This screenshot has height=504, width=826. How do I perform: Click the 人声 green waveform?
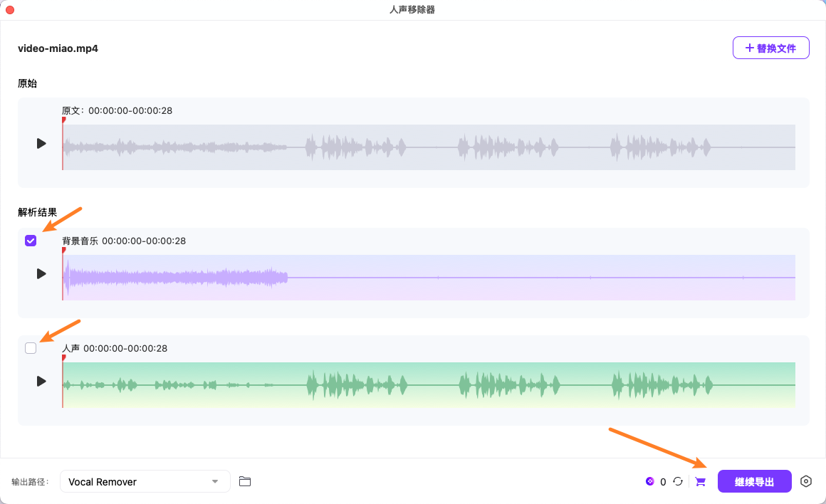tap(429, 385)
